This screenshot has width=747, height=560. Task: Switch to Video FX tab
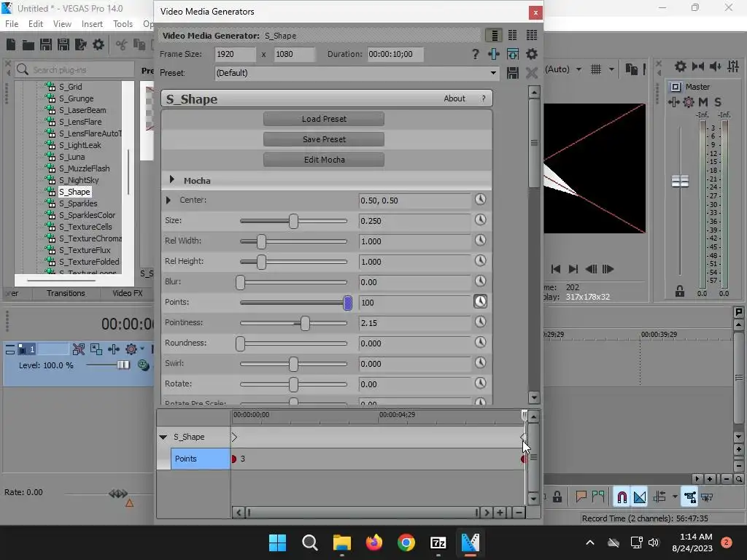[x=128, y=293]
